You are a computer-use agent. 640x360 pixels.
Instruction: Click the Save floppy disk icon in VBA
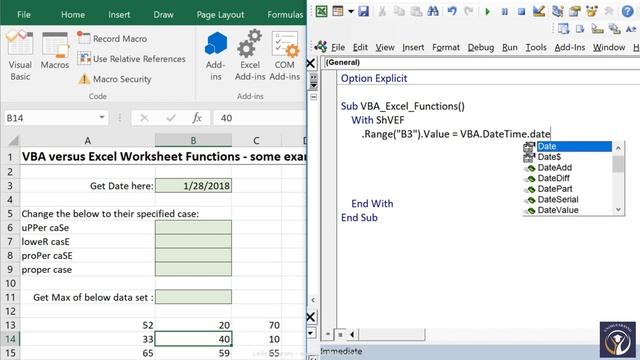pos(363,11)
